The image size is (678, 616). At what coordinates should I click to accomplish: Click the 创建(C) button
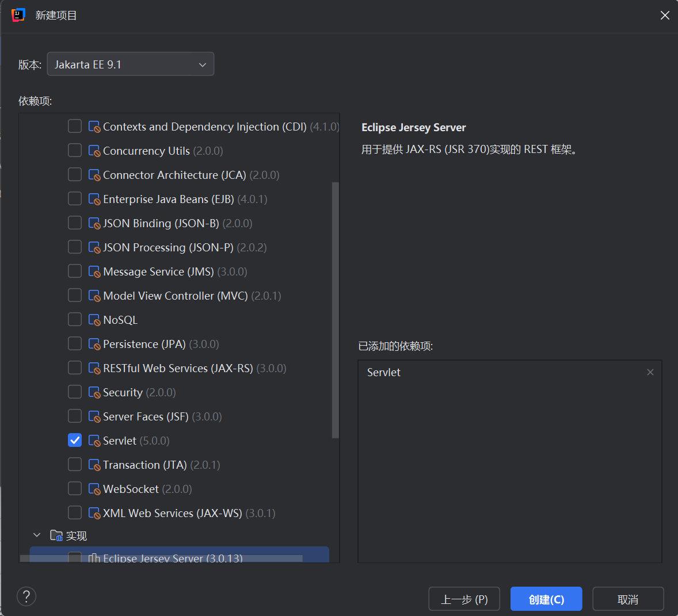point(546,599)
